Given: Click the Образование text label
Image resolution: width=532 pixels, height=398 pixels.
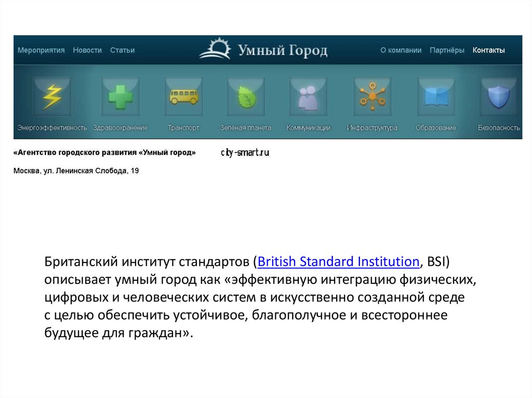Looking at the screenshot, I should 436,128.
